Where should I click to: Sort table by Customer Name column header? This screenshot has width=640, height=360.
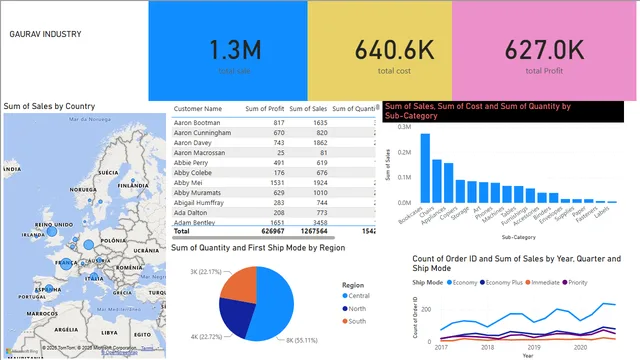[x=198, y=109]
